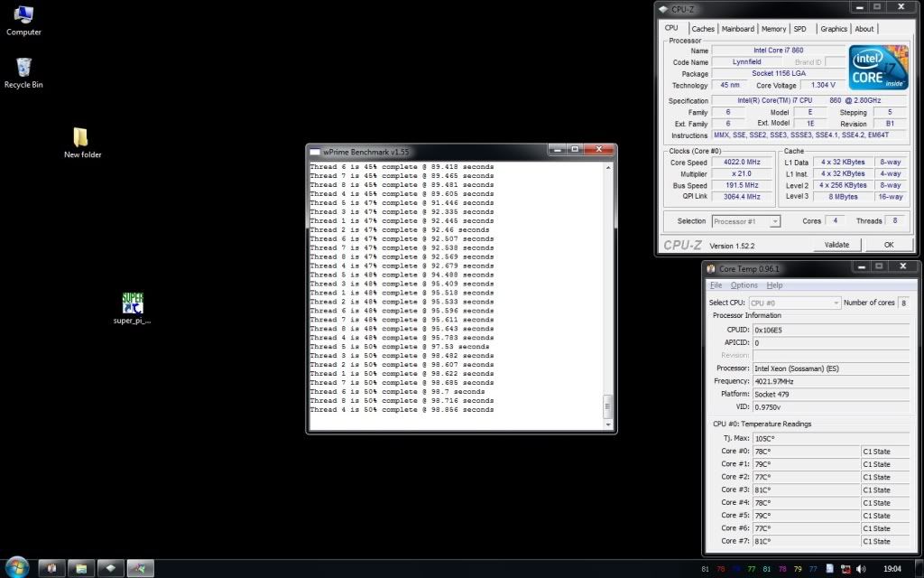Click the Bus Speed value 191.5 MHz

[x=742, y=185]
